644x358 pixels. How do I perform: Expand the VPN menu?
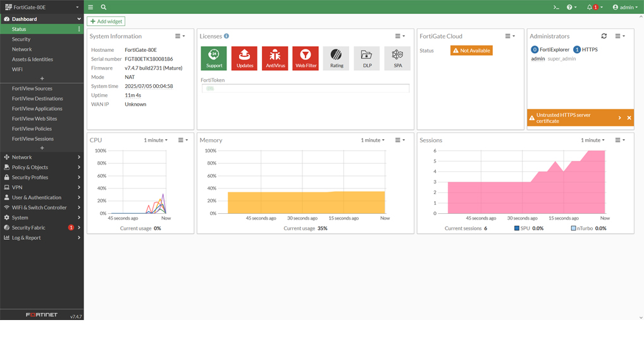[42, 187]
